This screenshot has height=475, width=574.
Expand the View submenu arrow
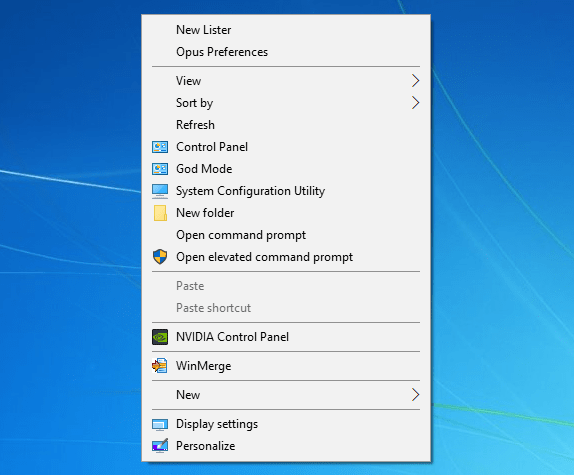point(415,81)
